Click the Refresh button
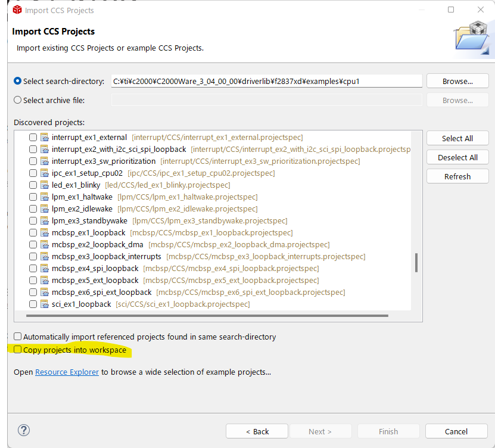Viewport: 495px width, 448px height. click(x=457, y=176)
